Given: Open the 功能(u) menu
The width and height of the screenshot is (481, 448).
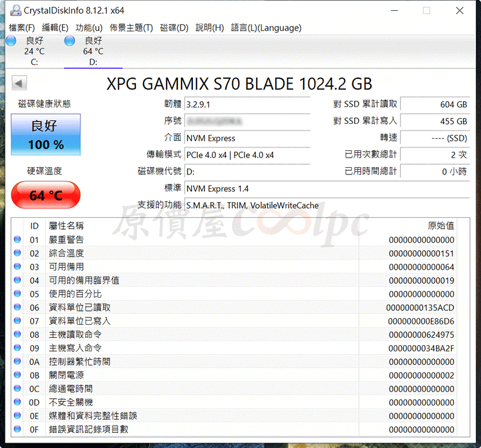Looking at the screenshot, I should point(89,28).
